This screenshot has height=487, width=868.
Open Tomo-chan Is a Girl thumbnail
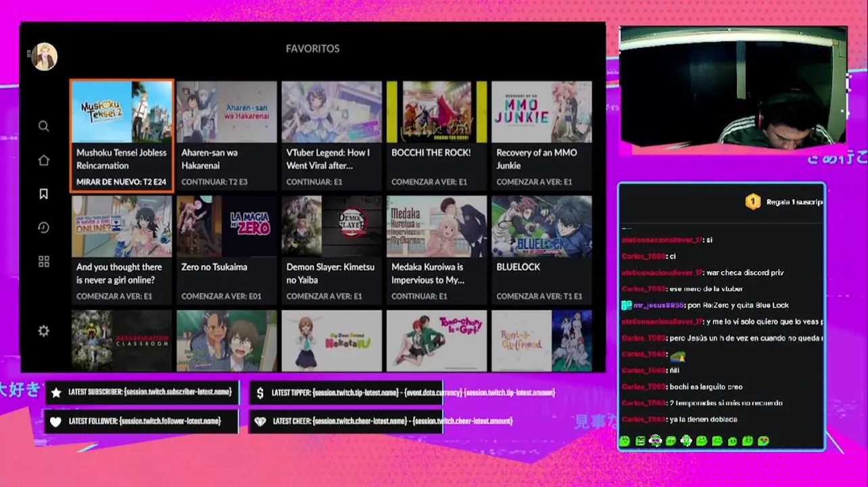(x=436, y=341)
